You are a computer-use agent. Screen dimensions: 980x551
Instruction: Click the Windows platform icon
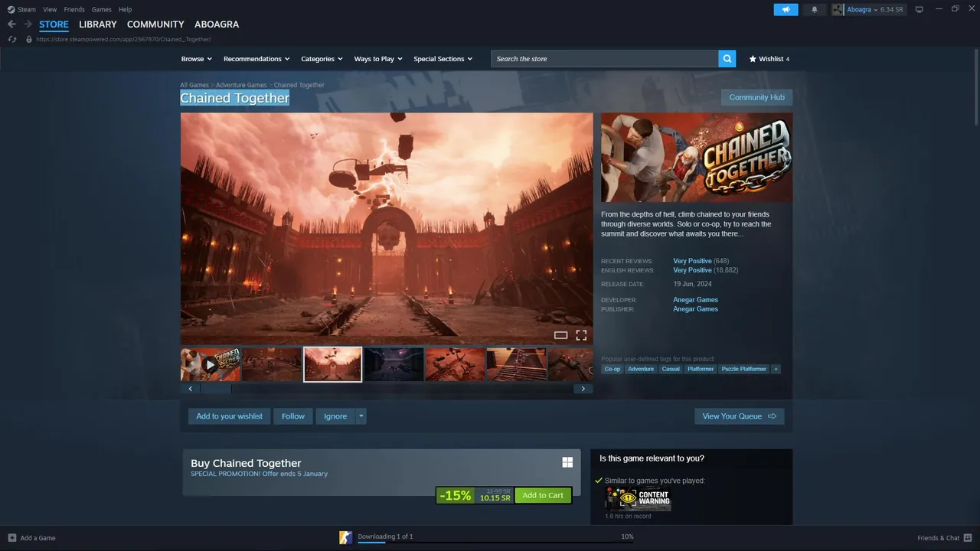pos(567,462)
